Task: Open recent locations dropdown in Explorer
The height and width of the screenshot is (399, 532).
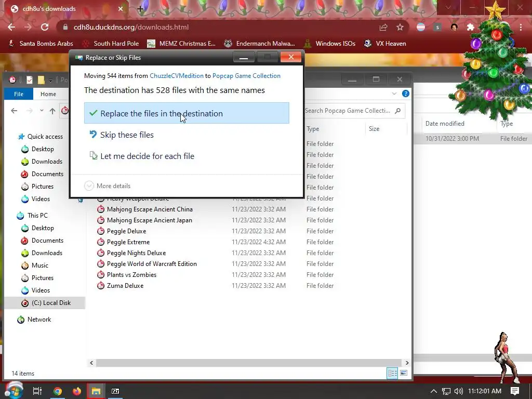Action: [42, 111]
